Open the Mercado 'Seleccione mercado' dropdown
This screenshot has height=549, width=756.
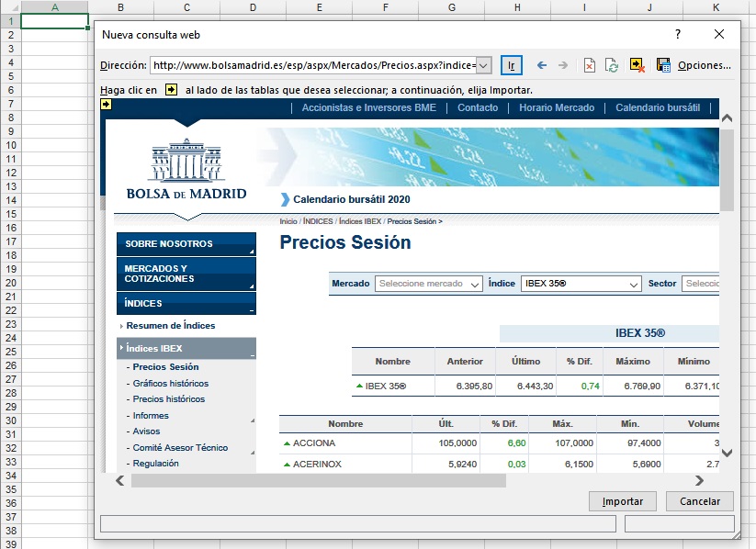(x=474, y=285)
